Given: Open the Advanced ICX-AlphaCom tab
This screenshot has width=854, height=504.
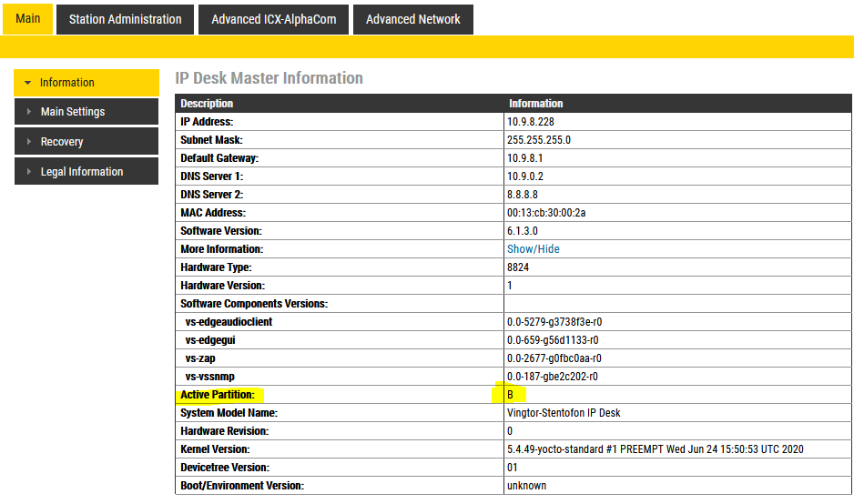Looking at the screenshot, I should (274, 19).
